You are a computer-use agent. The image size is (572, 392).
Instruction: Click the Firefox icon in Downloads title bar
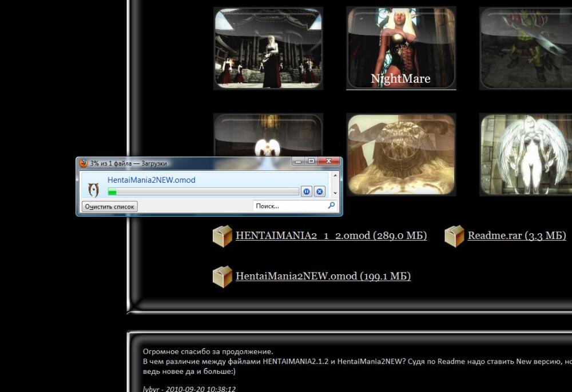pos(84,163)
